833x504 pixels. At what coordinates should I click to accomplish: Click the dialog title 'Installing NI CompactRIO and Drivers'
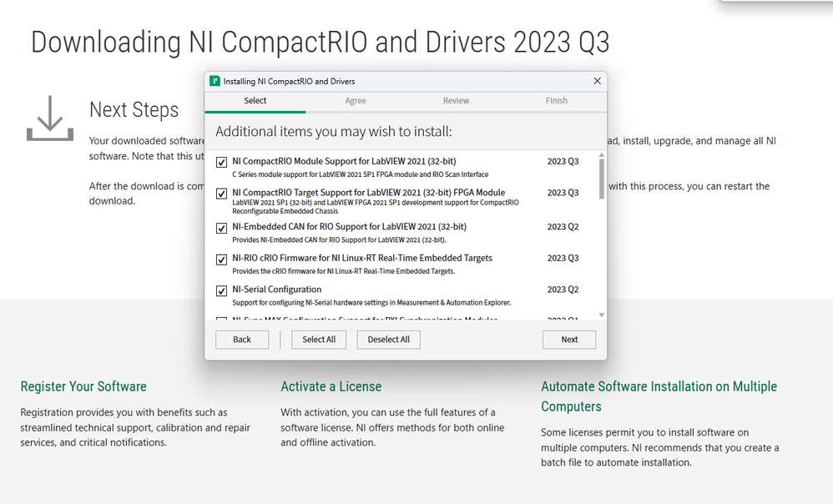(x=289, y=81)
